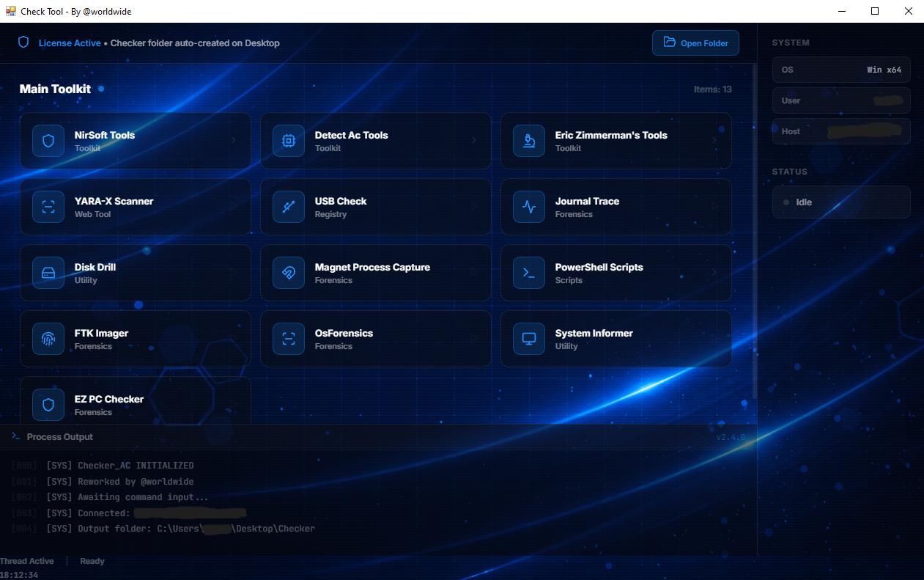Click the Magnet Process Capture magnet icon
The width and height of the screenshot is (924, 580).
[x=289, y=273]
